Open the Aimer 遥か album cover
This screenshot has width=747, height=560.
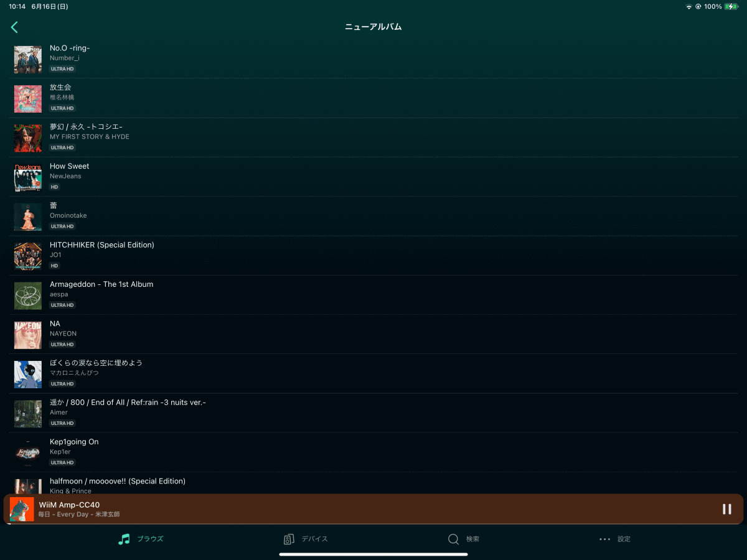coord(28,414)
